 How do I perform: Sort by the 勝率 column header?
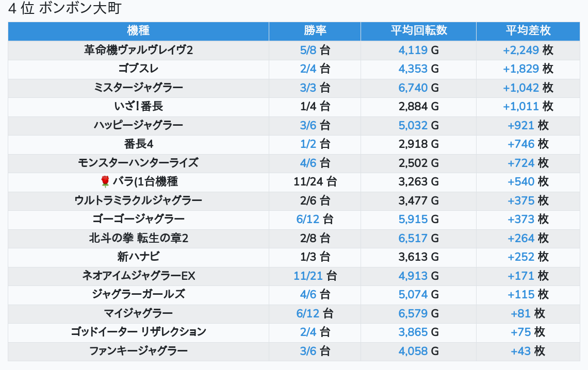(315, 30)
